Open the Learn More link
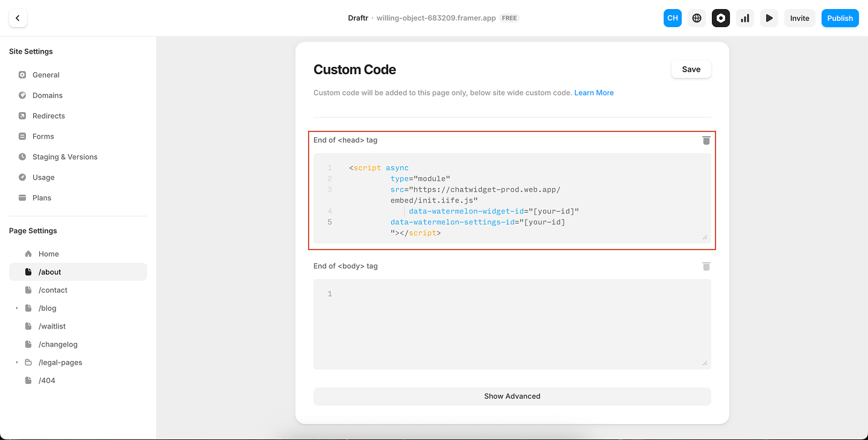Screen dimensions: 868x440 (594, 93)
